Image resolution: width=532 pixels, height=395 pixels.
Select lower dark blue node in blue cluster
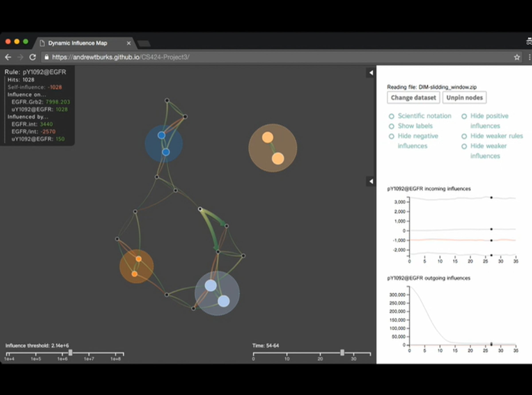tap(166, 152)
